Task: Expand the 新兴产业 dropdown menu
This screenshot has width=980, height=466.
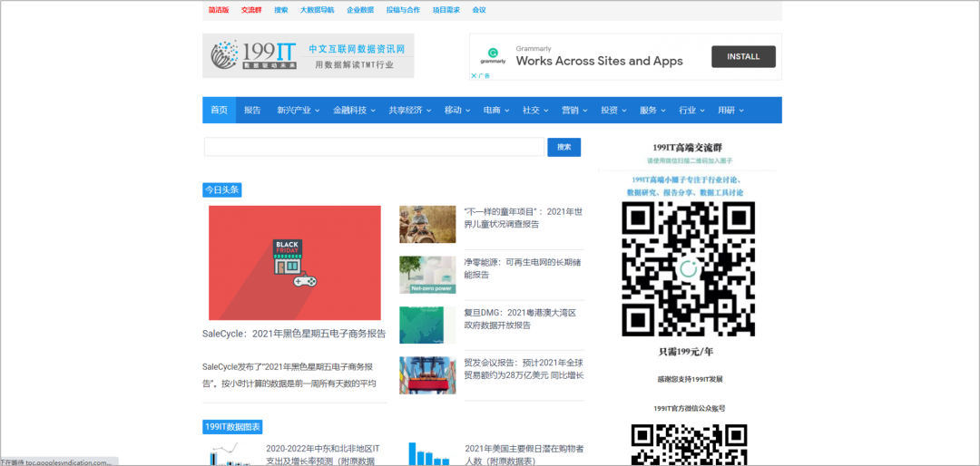Action: click(299, 111)
